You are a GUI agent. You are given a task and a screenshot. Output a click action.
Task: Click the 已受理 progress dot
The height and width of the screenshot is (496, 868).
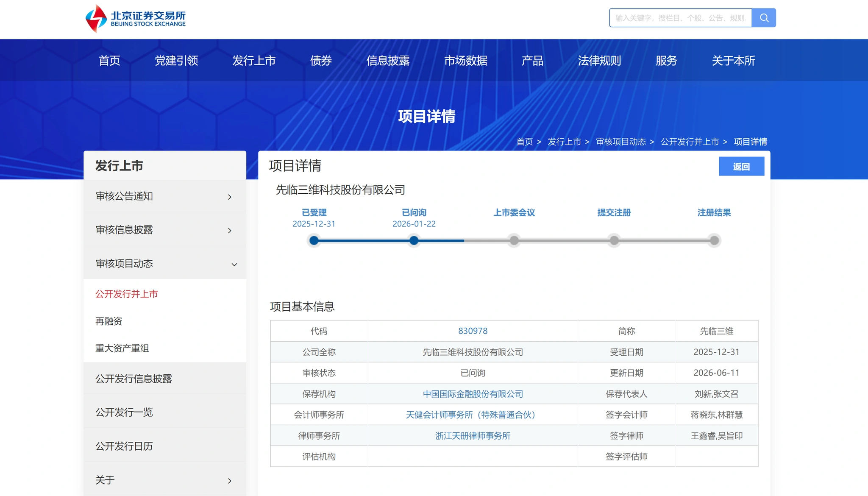point(314,241)
